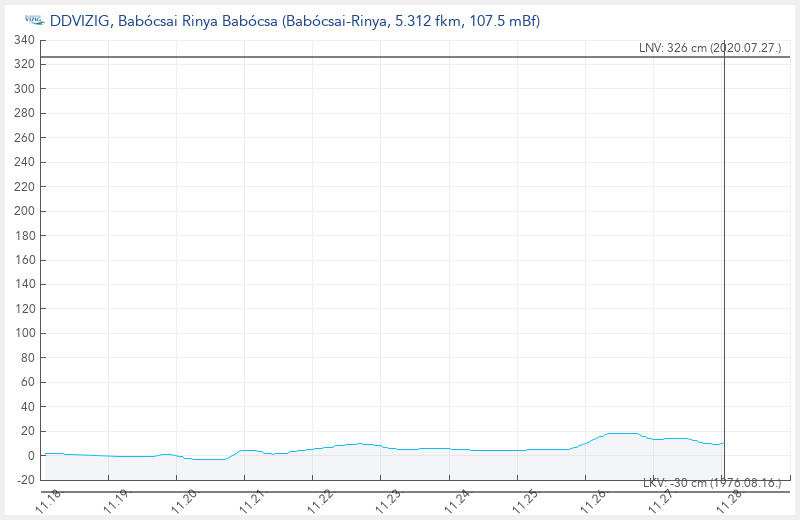Click the 100 y-axis value label
Viewport: 800px width, 520px height.
pos(24,333)
